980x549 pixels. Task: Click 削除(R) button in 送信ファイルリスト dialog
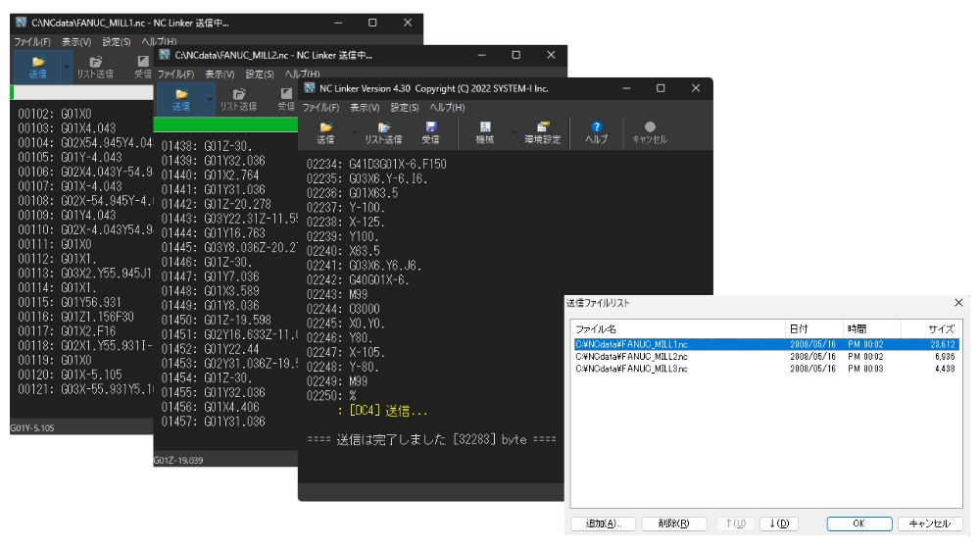tap(674, 524)
